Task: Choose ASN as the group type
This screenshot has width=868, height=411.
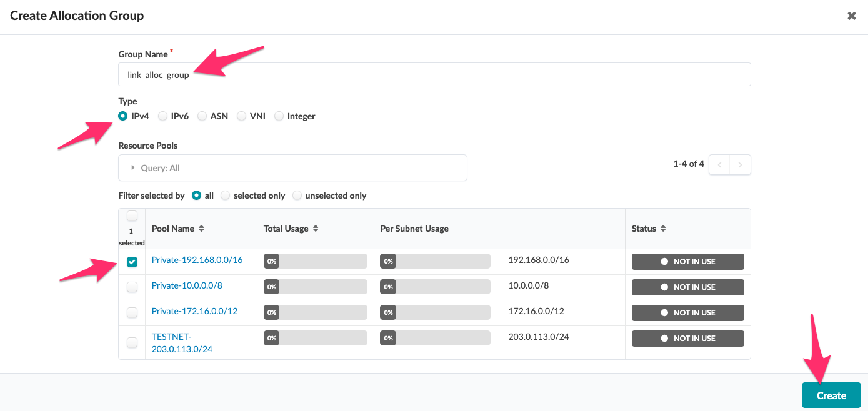Action: click(x=202, y=116)
